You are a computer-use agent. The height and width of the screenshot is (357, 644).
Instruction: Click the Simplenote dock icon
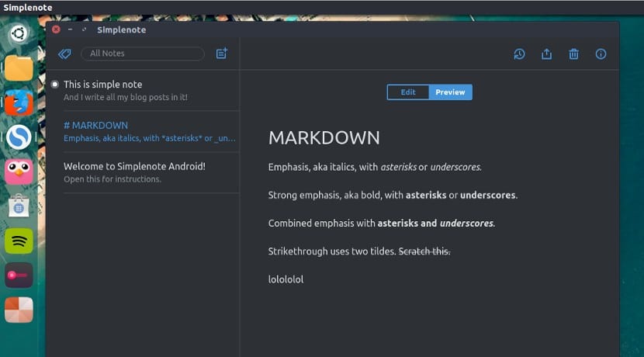point(19,137)
